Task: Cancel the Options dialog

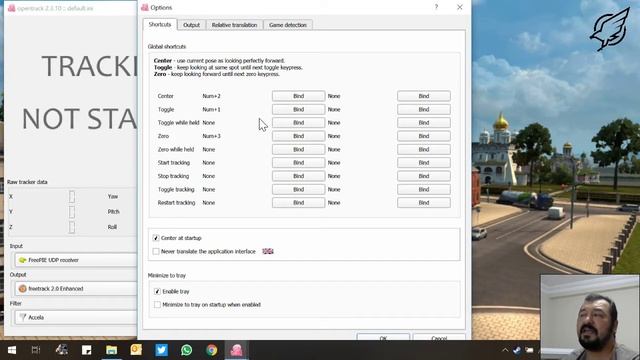Action: 439,337
